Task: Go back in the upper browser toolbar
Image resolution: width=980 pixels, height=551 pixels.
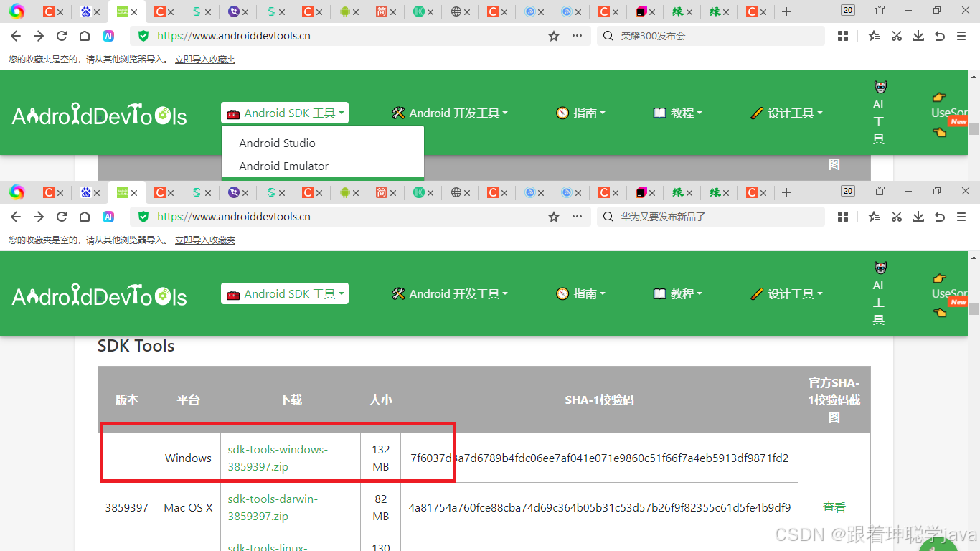Action: 16,36
